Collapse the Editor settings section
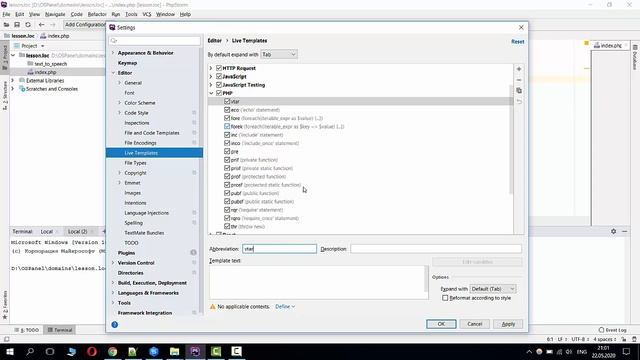The height and width of the screenshot is (360, 640). (113, 73)
